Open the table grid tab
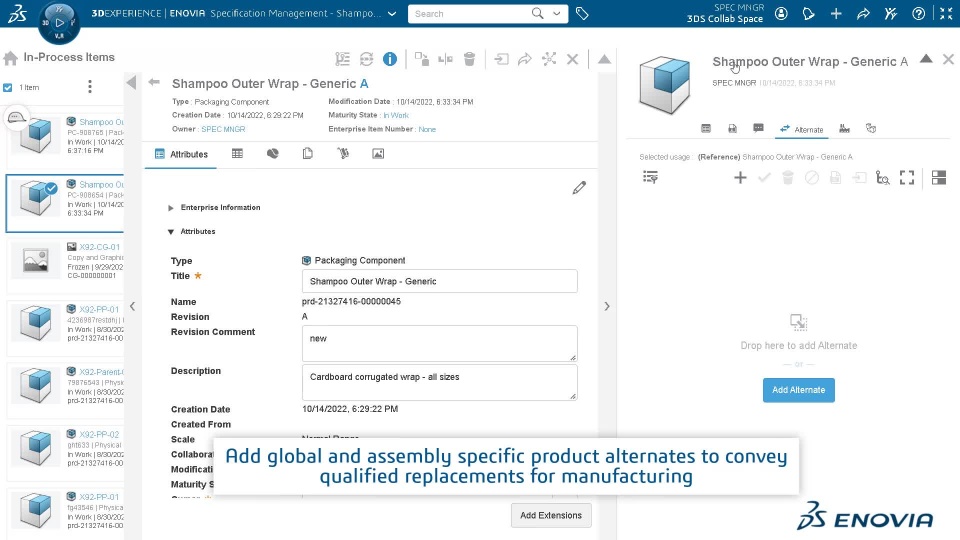 (237, 154)
